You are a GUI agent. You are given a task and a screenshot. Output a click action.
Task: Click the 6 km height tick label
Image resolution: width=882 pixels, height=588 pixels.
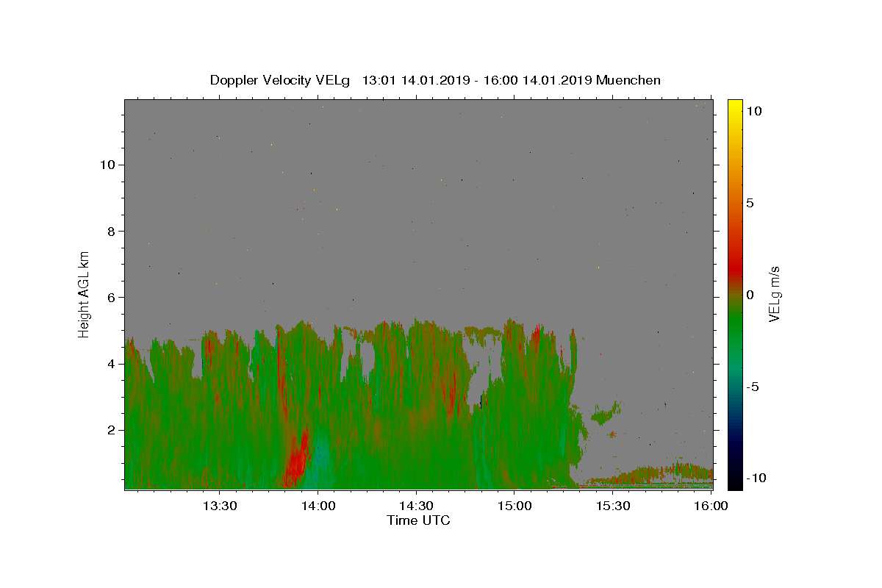[110, 298]
